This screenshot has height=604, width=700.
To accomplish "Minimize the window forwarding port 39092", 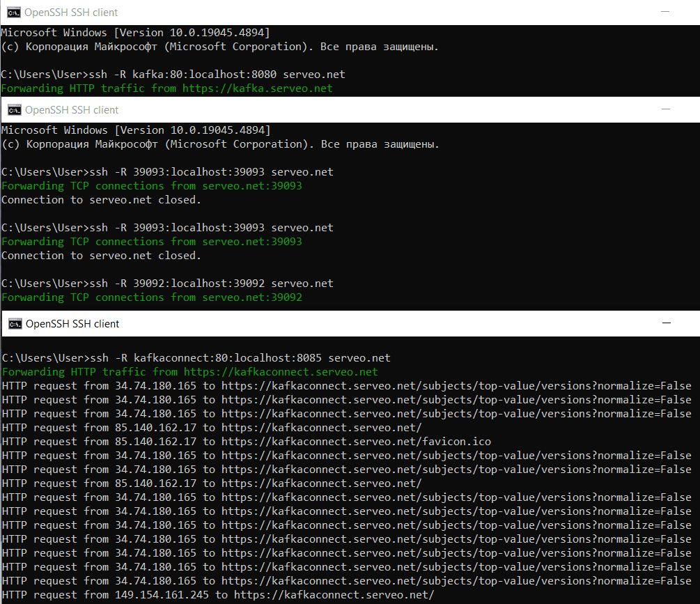I will (667, 110).
